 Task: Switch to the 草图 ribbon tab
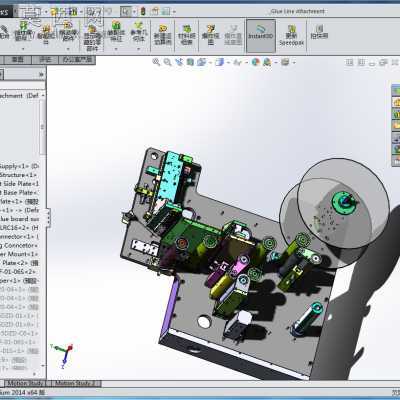pos(18,60)
